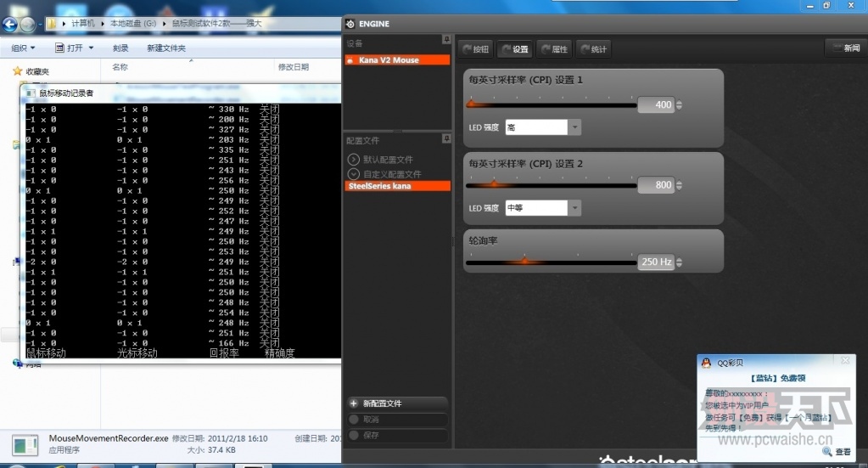Click the CPI 设置 2 slider handle
The width and height of the screenshot is (868, 468).
pos(494,183)
